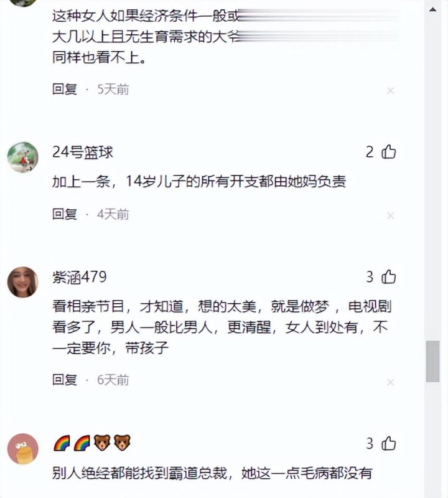Open the rainbow and bear emoji username
The height and width of the screenshot is (498, 448).
[x=92, y=443]
